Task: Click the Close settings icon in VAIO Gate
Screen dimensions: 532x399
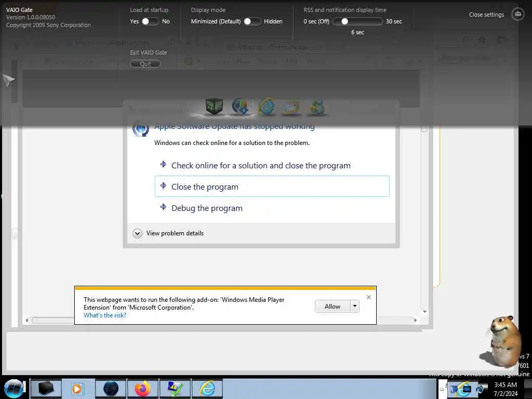Action: (517, 14)
